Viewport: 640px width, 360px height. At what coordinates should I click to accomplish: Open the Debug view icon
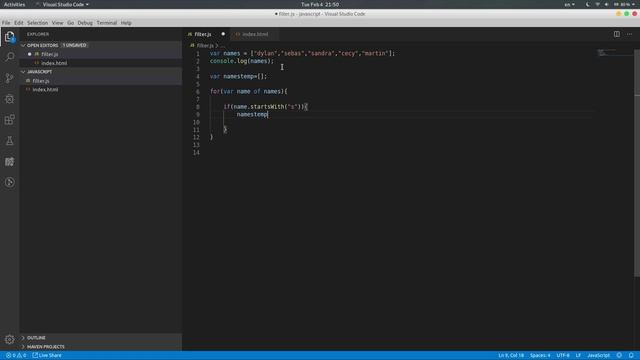coord(9,99)
